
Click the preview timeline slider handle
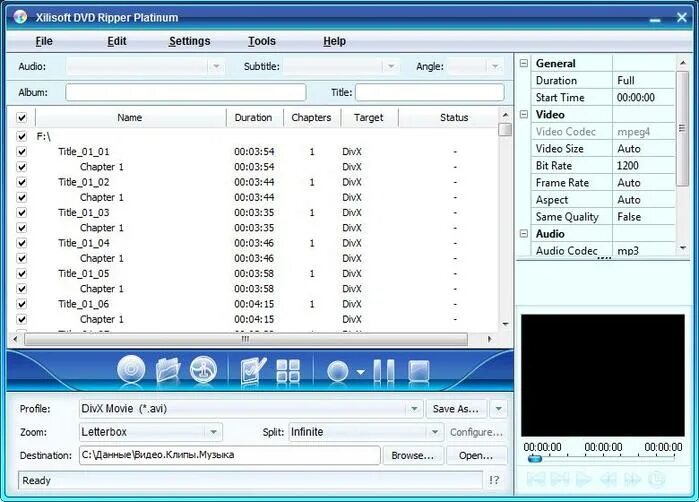(535, 458)
